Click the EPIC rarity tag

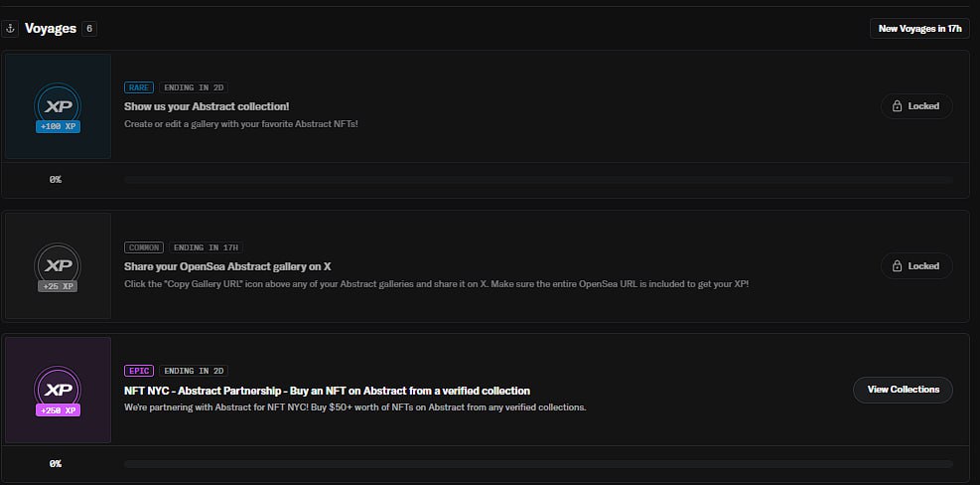139,371
